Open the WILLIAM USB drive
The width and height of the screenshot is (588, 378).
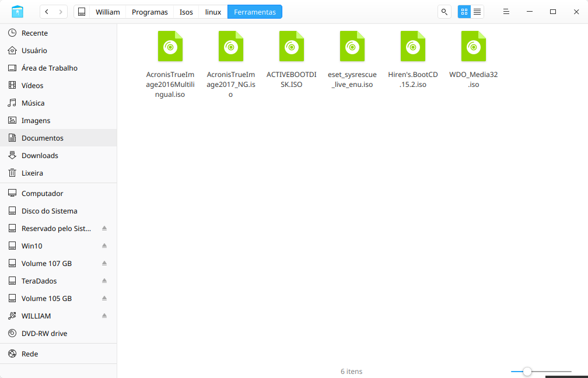[58, 316]
